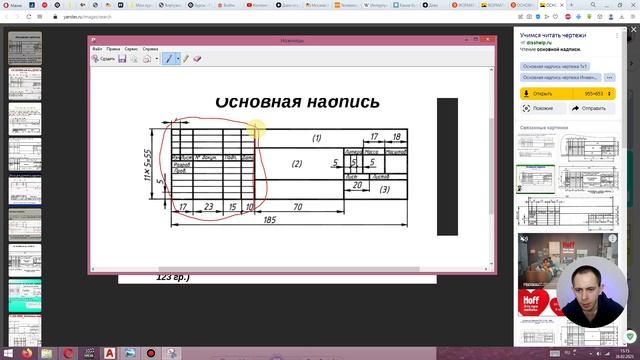This screenshot has width=640, height=360.
Task: Open the three-dot menu near image title
Action: pos(617,36)
